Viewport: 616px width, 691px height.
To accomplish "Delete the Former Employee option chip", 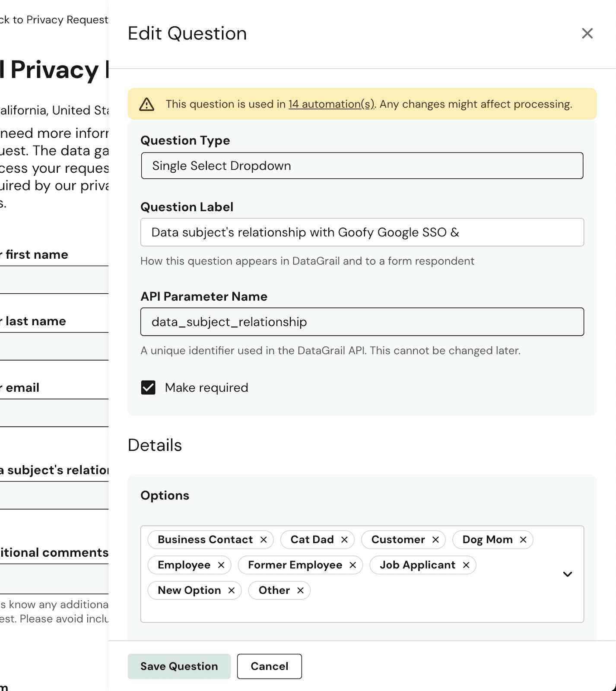I will coord(353,565).
